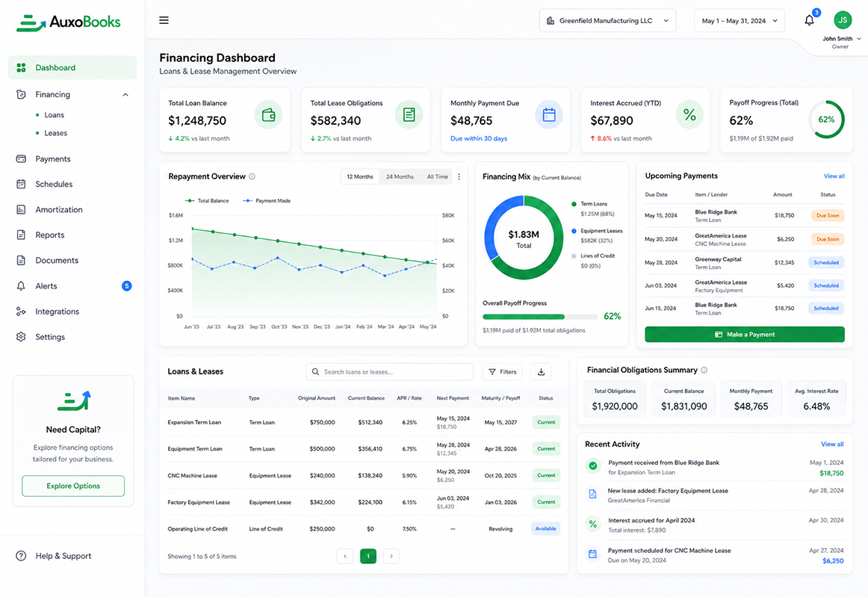Open the notifications bell icon
Screen dimensions: 868x597
809,20
